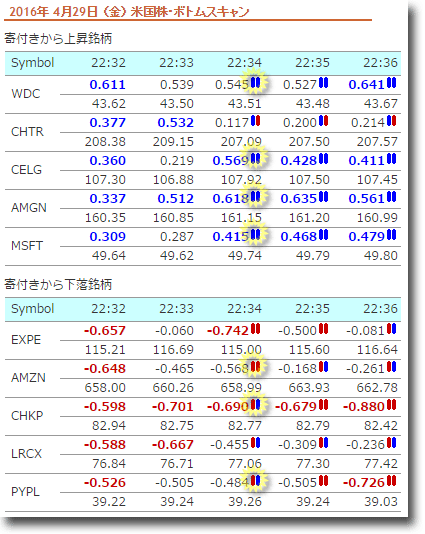Image resolution: width=425 pixels, height=534 pixels.
Task: Select the MSFT symbol
Action: click(27, 246)
